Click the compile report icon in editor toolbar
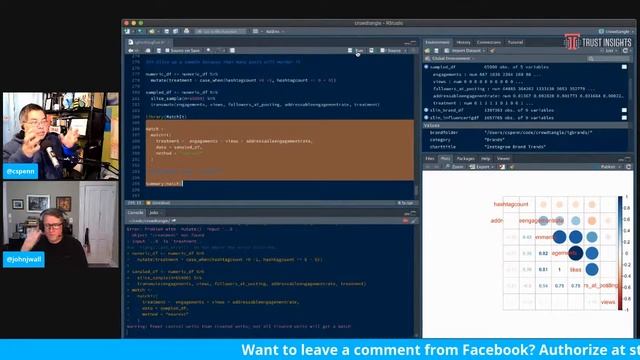This screenshot has height=360, width=640. [232, 51]
